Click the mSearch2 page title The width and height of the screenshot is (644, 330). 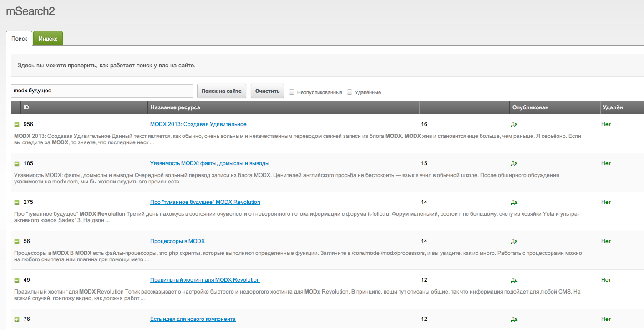click(x=30, y=11)
